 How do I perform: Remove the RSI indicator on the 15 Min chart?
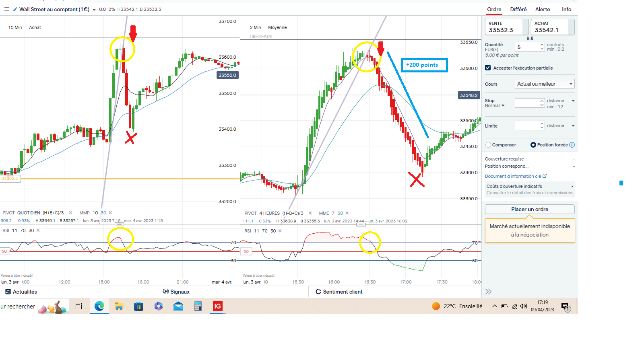pyautogui.click(x=38, y=230)
